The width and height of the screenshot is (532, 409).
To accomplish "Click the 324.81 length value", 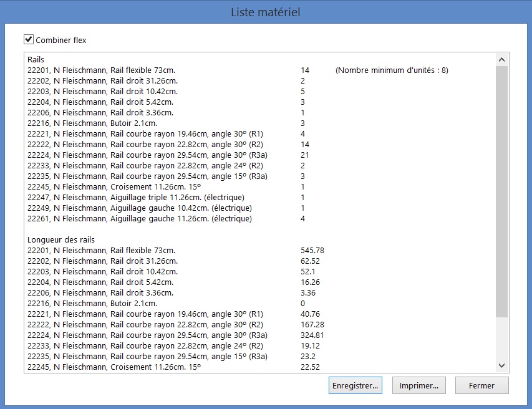I will coord(312,335).
